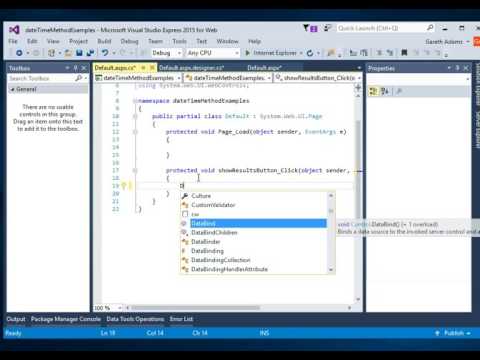Collapse the General toolbox group
The image size is (480, 360).
[12, 89]
